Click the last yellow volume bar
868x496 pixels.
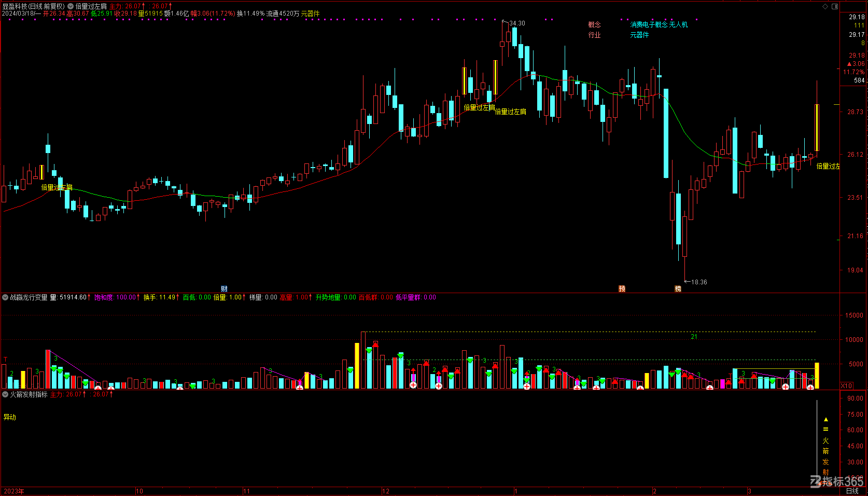coord(817,376)
